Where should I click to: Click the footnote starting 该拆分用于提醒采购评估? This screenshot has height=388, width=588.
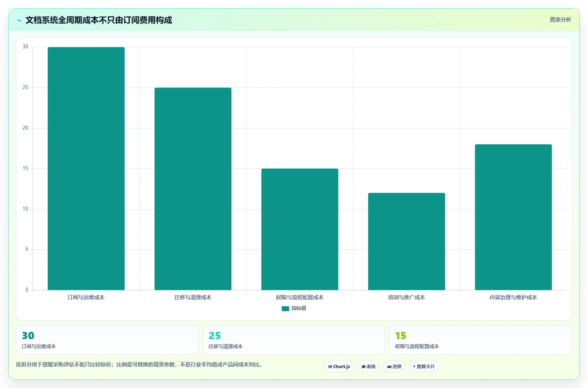click(139, 364)
